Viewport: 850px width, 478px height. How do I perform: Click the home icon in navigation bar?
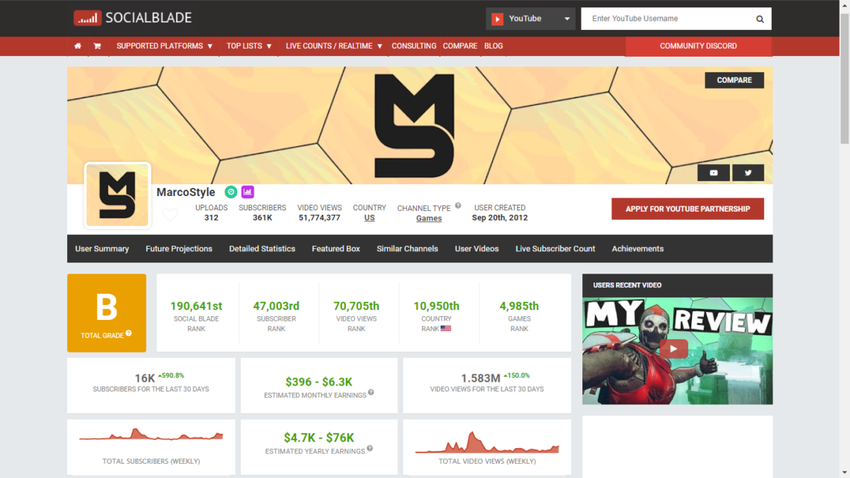click(x=78, y=46)
